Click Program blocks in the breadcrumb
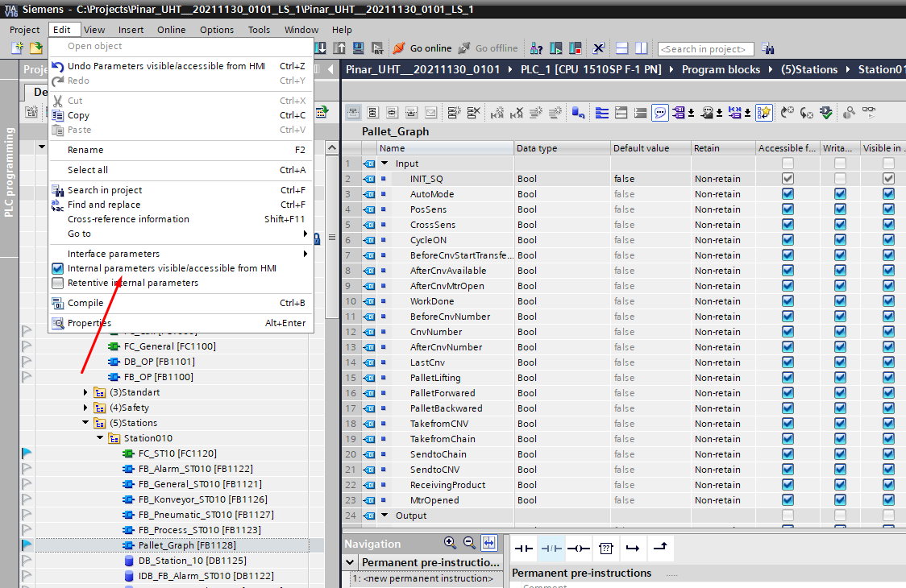The image size is (906, 588). tap(721, 69)
